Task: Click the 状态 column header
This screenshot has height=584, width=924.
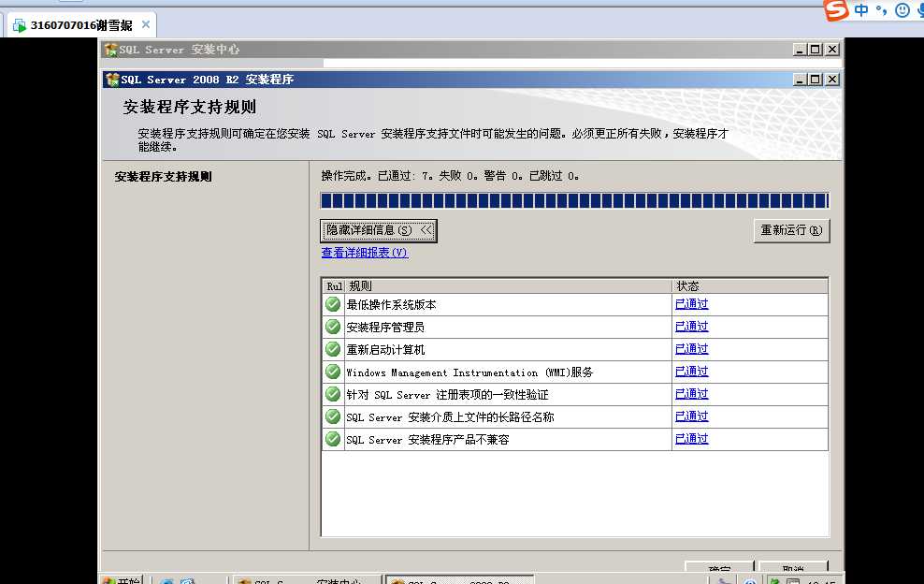Action: click(749, 286)
